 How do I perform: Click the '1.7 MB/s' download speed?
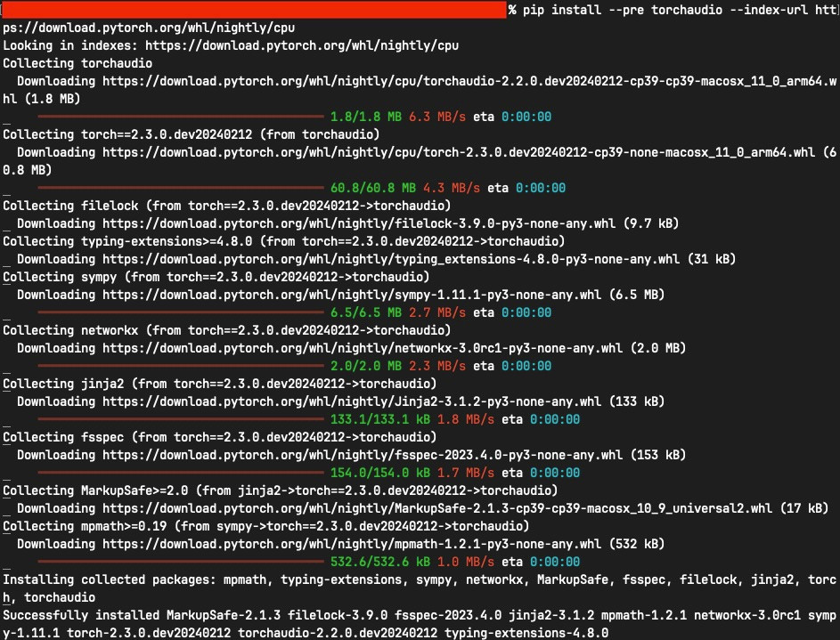(x=466, y=473)
